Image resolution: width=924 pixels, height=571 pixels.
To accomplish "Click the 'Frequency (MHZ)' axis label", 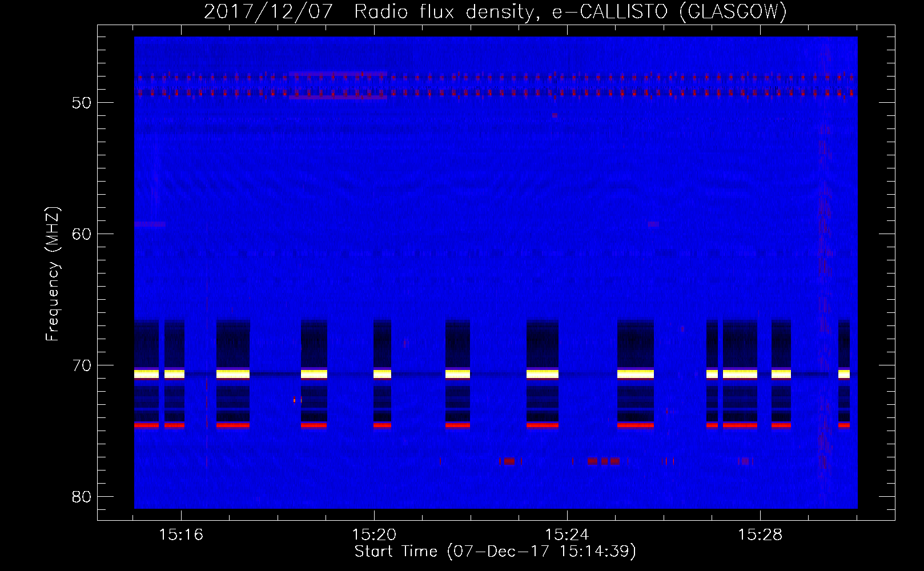I will (x=53, y=274).
